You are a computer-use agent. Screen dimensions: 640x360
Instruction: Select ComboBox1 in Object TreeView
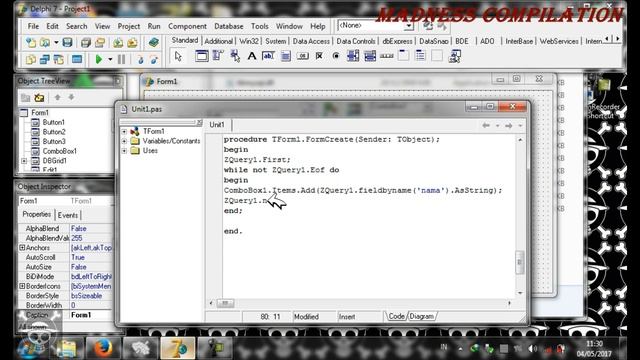[60, 151]
